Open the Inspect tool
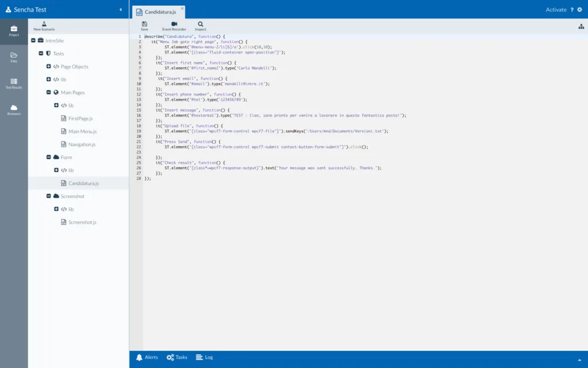The width and height of the screenshot is (588, 368). point(200,26)
